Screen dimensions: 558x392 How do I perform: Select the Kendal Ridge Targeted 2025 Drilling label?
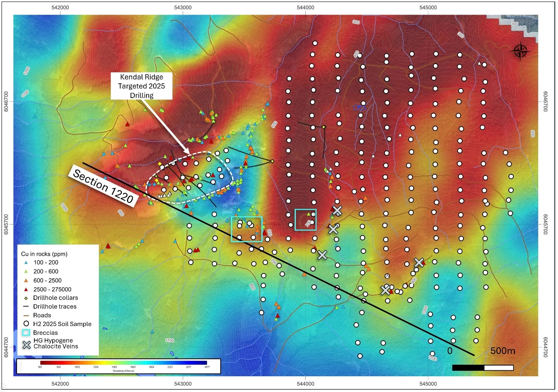142,86
